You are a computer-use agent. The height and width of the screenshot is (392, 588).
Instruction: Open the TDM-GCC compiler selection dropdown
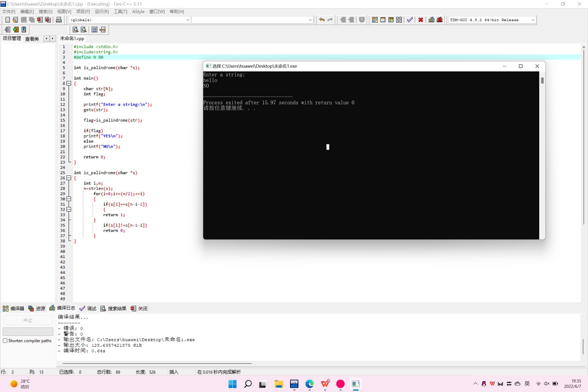(x=533, y=20)
